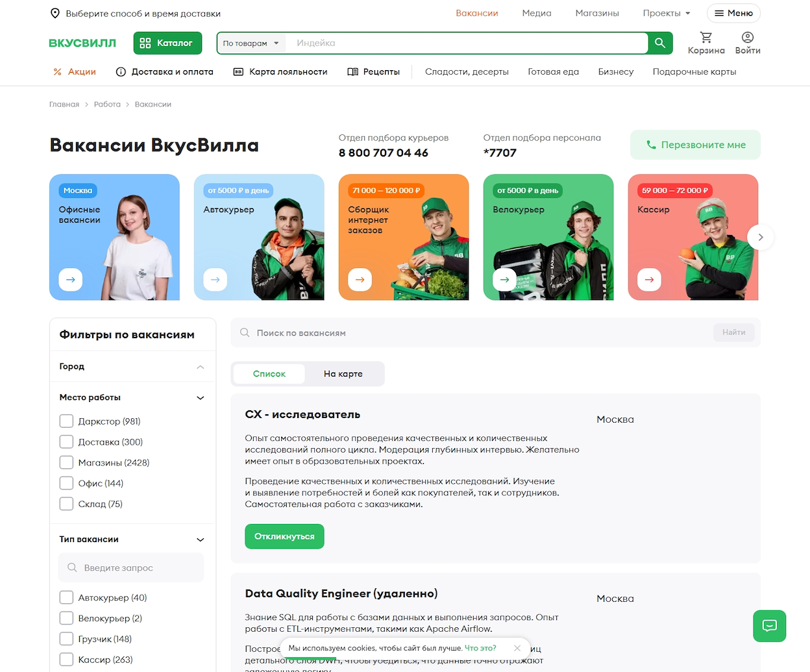Check the Склад (75) checkbox
810x672 pixels.
pos(66,504)
